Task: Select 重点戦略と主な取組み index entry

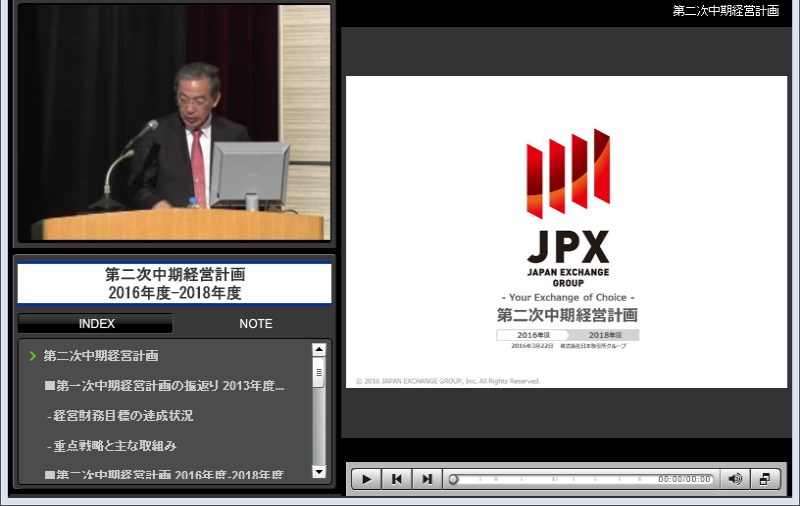Action: [112, 446]
